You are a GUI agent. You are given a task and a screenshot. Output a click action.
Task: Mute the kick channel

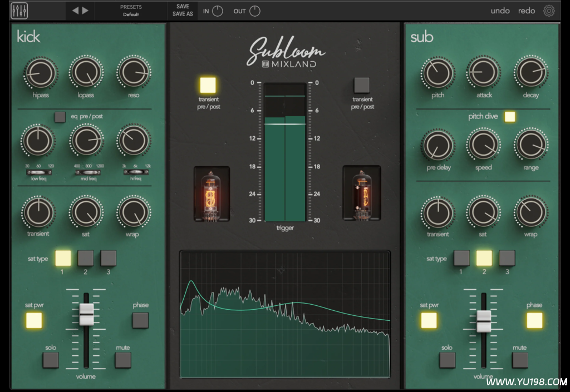coord(121,360)
